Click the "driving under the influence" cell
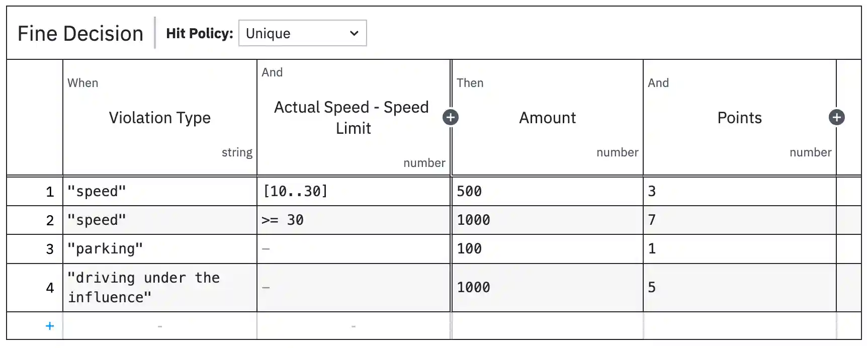Viewport: 868px width, 348px height. pyautogui.click(x=159, y=287)
